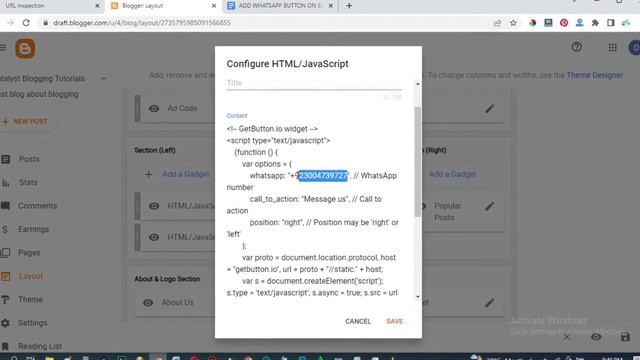
Task: Open the Help question mark icon
Action: [576, 47]
